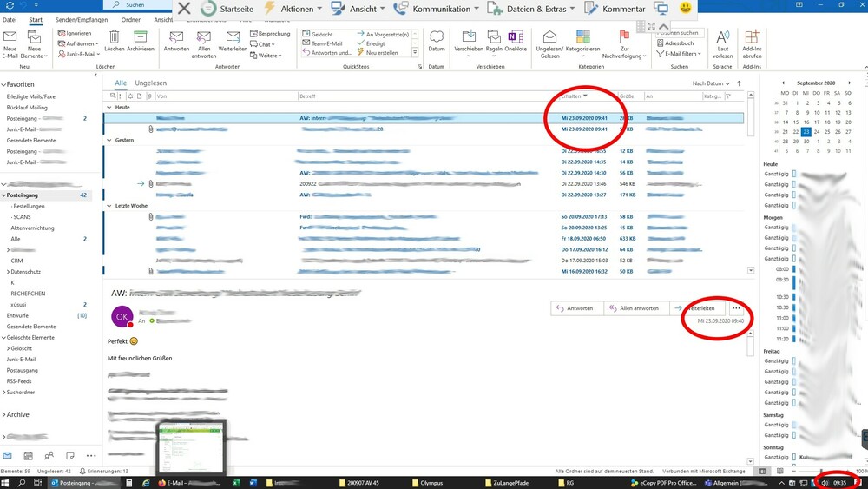Switch to the Senden/Empfangen ribbon tab
This screenshot has height=489, width=868.
(82, 18)
